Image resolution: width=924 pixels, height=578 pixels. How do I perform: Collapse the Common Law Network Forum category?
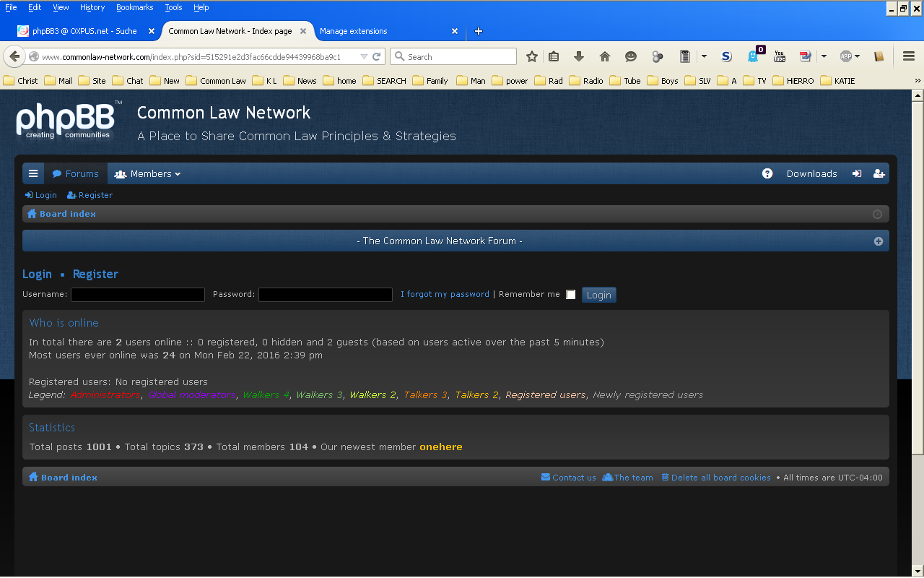879,241
